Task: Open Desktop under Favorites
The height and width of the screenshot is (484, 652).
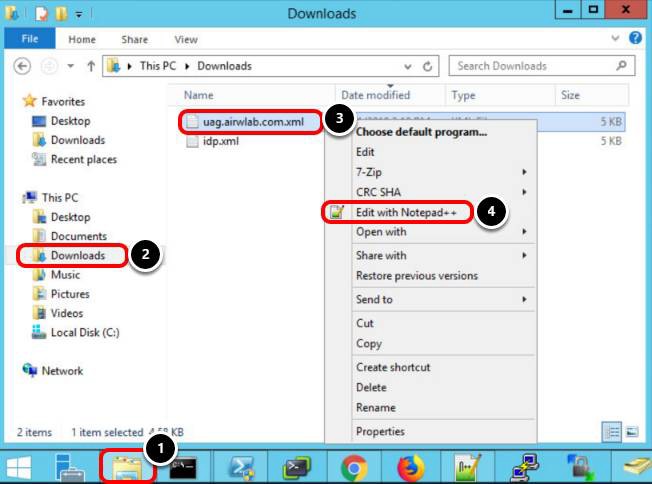Action: click(70, 121)
